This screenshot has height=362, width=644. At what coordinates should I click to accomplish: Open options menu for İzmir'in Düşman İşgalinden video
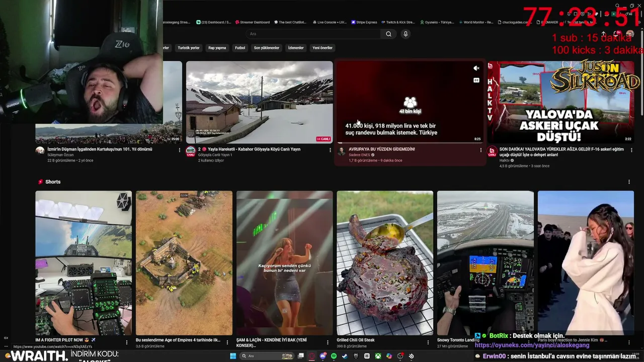pyautogui.click(x=180, y=150)
